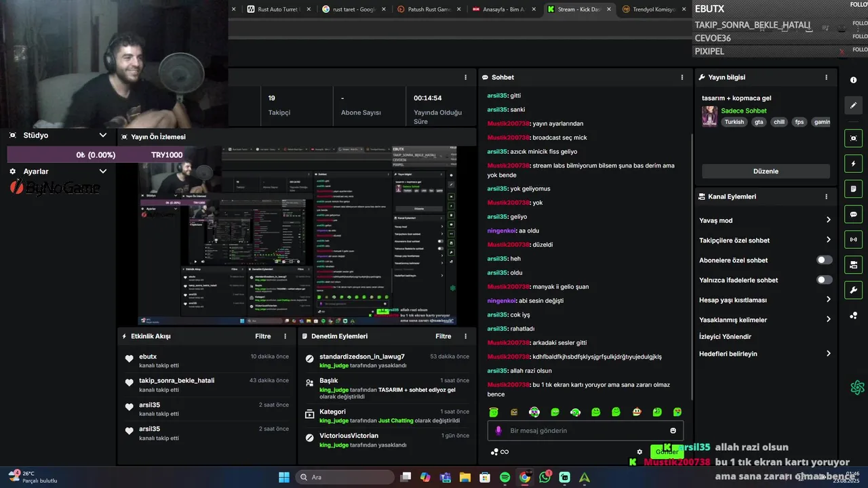Open İzleyici Yönlendir option

pos(725,337)
